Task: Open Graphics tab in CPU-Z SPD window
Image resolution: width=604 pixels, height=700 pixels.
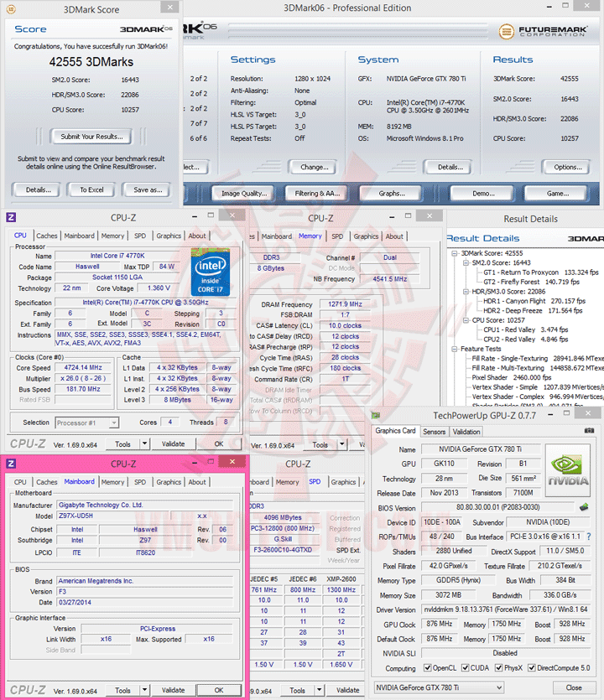Action: click(343, 482)
